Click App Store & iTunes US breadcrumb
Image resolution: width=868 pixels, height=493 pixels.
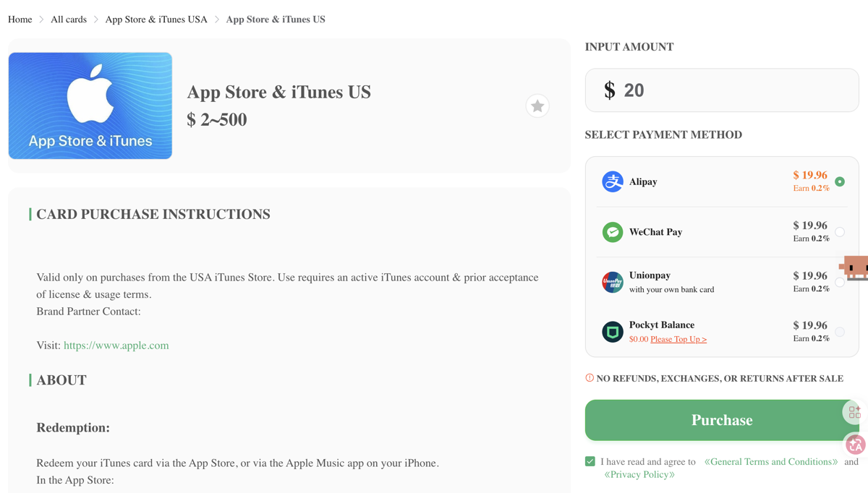(x=276, y=20)
